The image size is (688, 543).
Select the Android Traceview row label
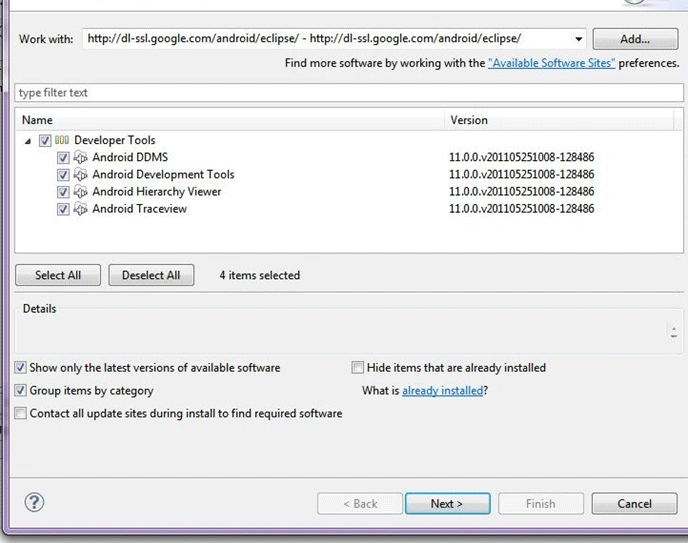pos(140,209)
